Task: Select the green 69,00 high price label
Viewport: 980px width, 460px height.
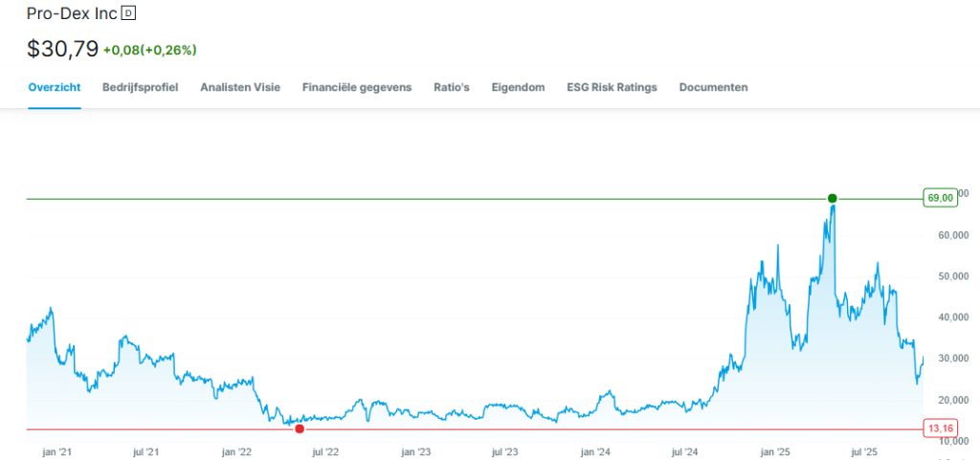Action: coord(940,198)
